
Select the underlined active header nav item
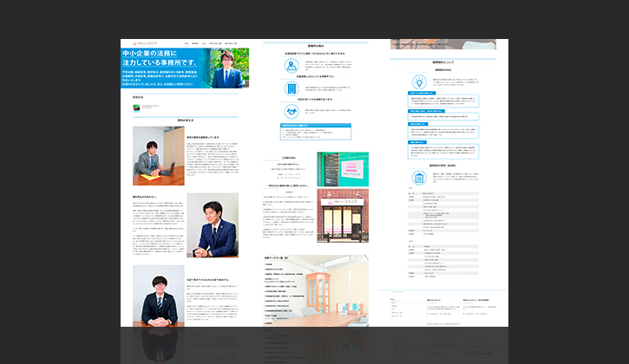[187, 43]
